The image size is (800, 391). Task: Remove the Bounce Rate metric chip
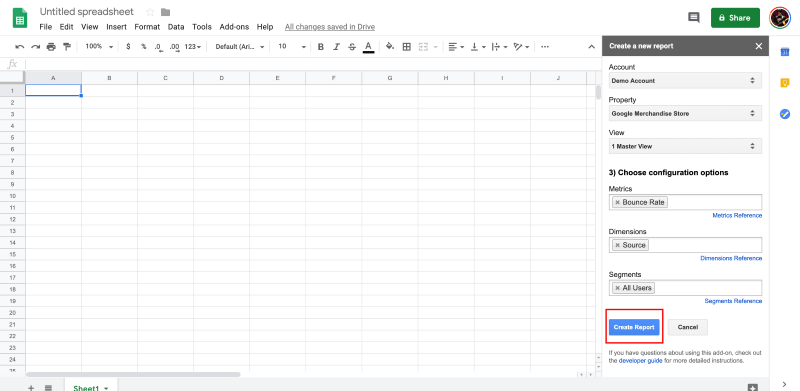point(617,202)
